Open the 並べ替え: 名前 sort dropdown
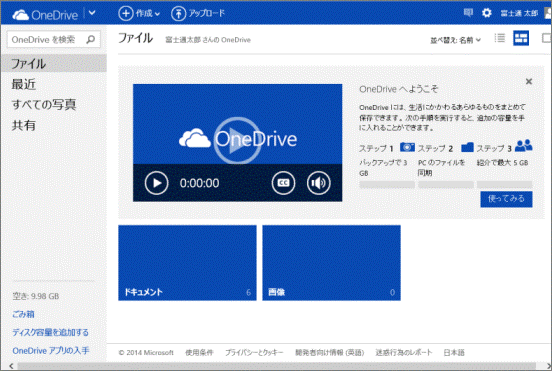This screenshot has height=371, width=552. click(455, 40)
